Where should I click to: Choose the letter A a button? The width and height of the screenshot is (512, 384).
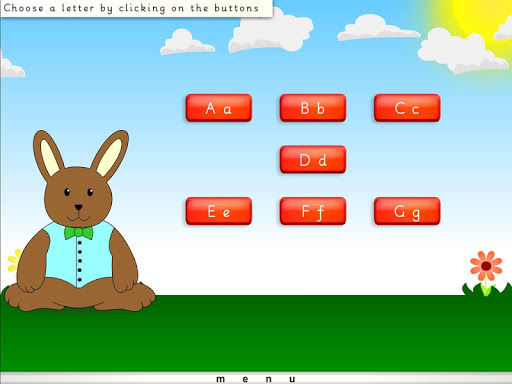point(219,108)
